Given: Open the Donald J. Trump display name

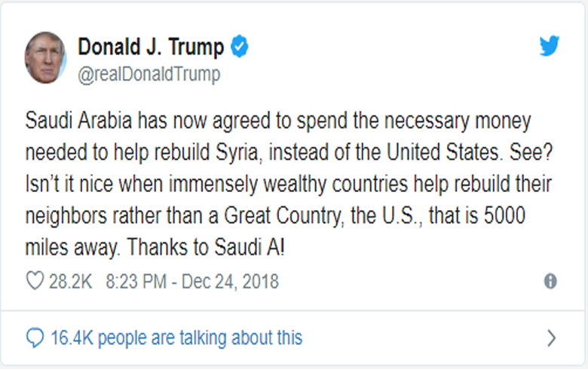Looking at the screenshot, I should 151,47.
